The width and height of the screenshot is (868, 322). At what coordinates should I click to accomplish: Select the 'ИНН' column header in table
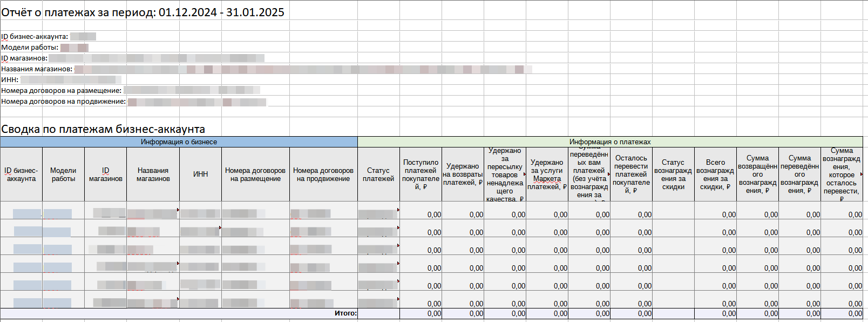pos(200,175)
